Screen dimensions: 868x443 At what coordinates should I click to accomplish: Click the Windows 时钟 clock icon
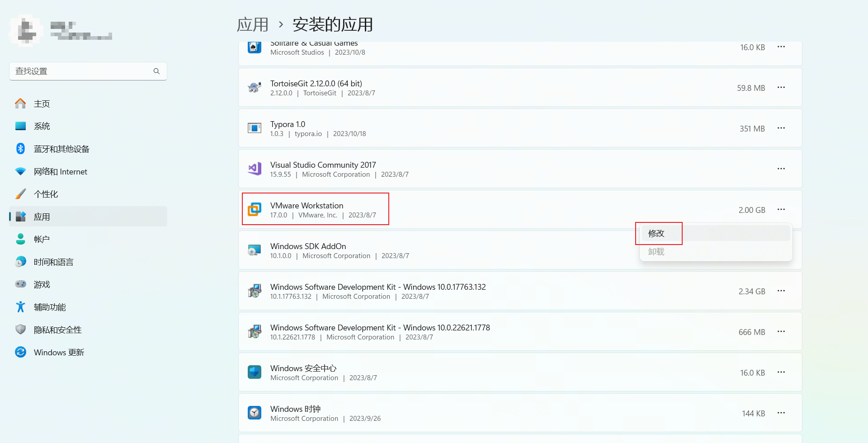tap(255, 413)
